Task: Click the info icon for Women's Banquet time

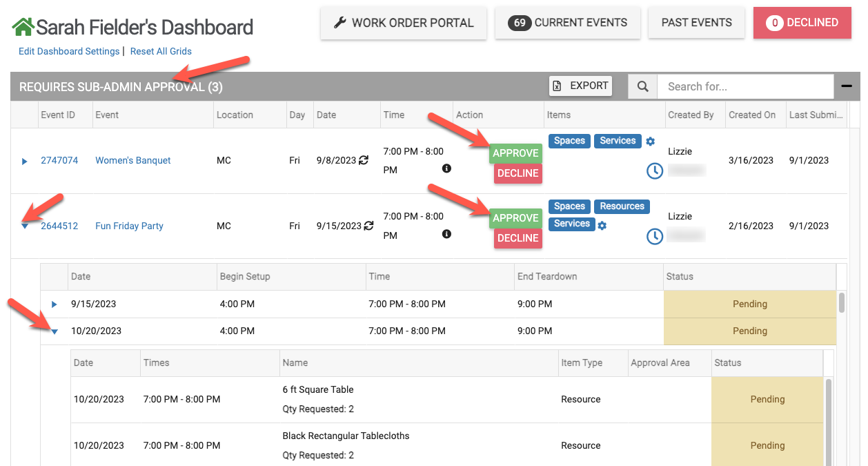Action: 446,168
